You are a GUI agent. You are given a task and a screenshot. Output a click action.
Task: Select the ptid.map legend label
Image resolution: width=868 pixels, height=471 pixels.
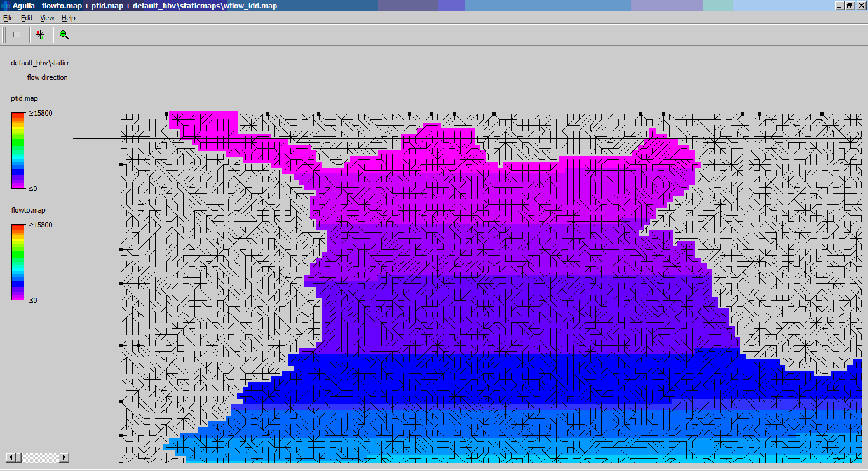[x=23, y=98]
